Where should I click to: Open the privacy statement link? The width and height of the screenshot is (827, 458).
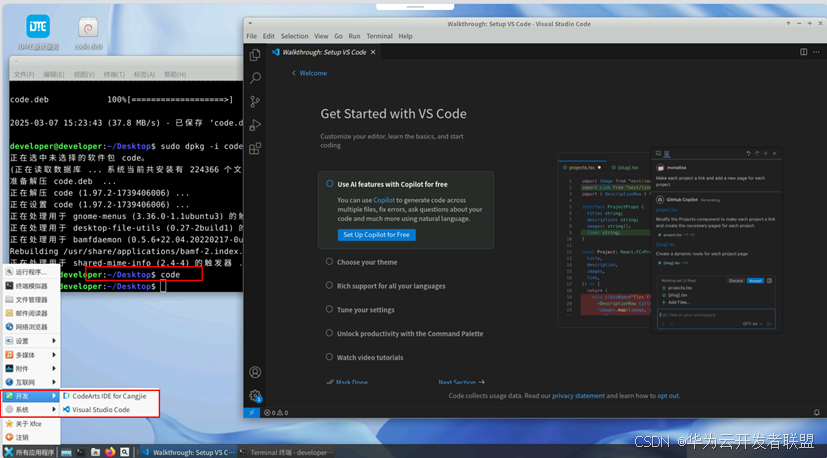pos(578,396)
